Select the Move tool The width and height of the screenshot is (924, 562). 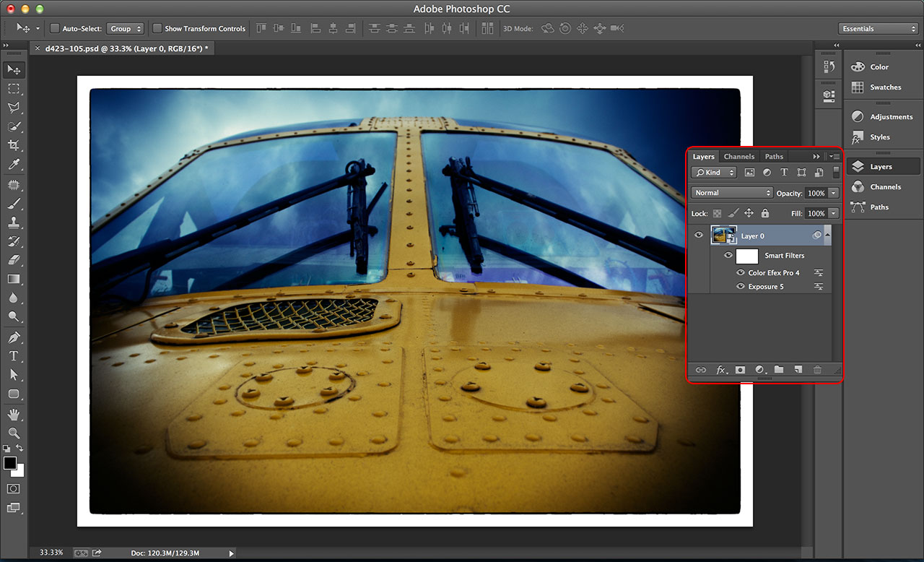[x=14, y=69]
